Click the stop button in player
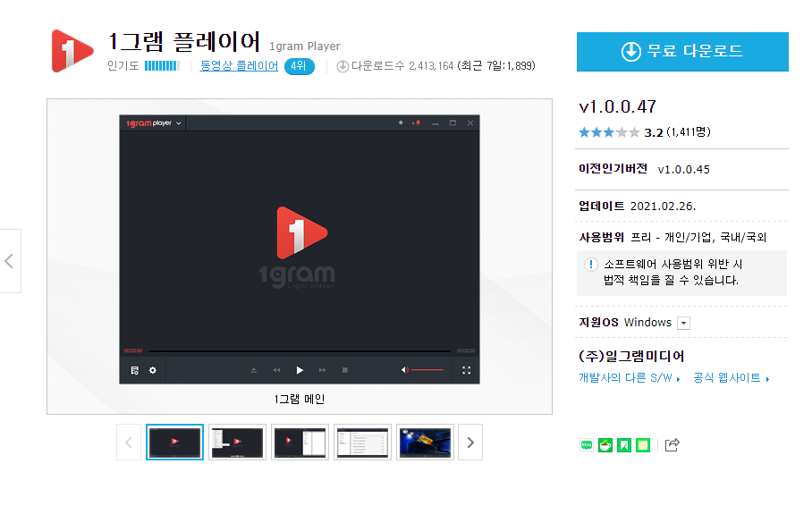This screenshot has width=812, height=506. 345,370
